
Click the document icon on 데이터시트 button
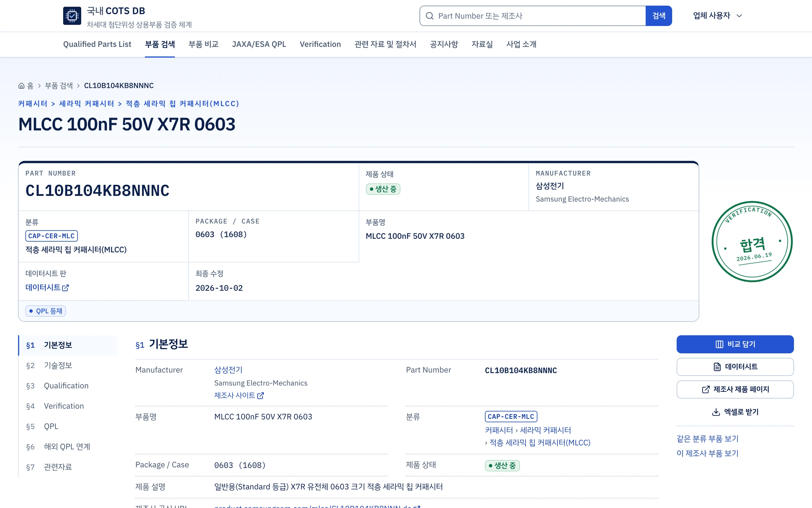pyautogui.click(x=717, y=367)
